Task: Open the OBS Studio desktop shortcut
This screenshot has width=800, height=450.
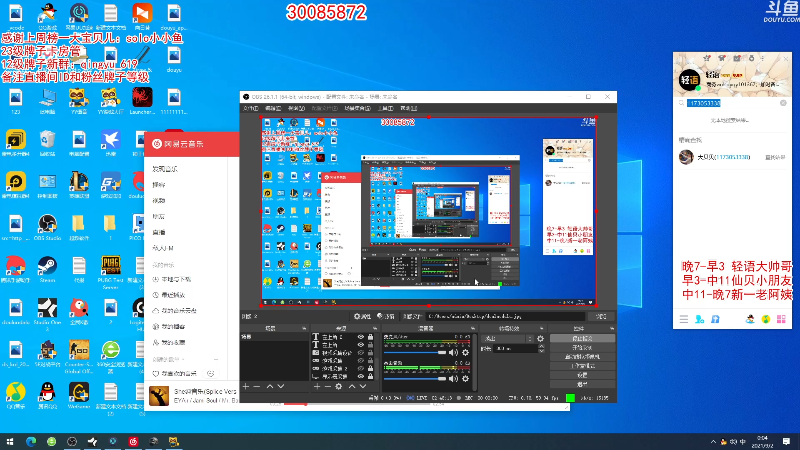Action: 47,228
